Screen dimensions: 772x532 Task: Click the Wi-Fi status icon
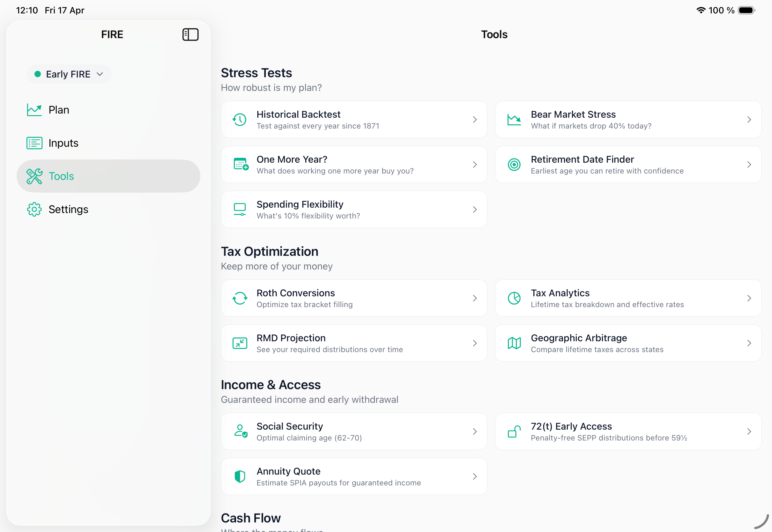(701, 10)
